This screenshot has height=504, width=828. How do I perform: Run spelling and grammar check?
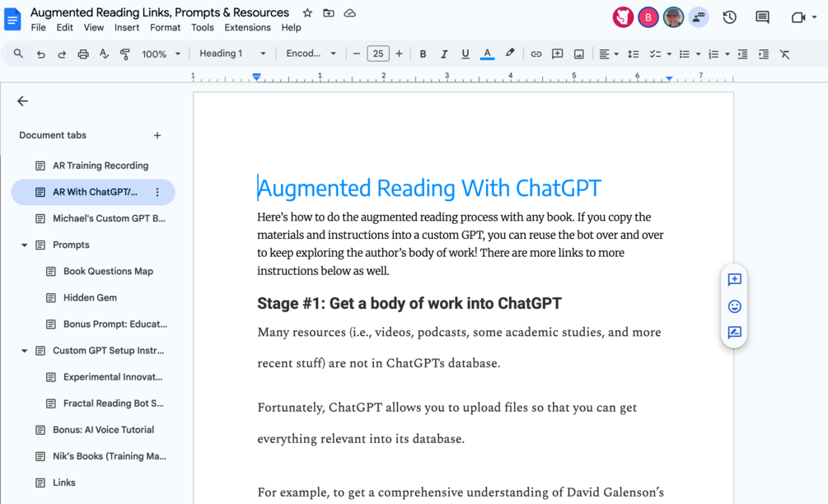click(104, 54)
